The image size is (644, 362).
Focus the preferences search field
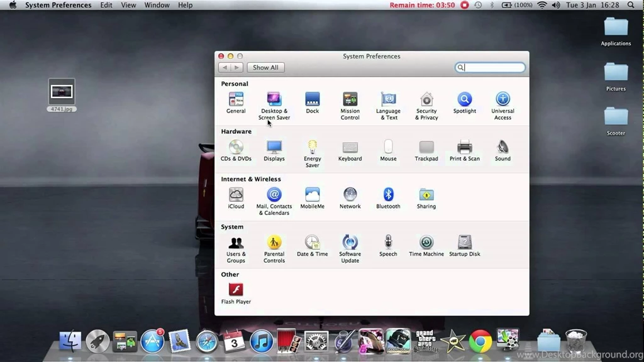tap(490, 67)
